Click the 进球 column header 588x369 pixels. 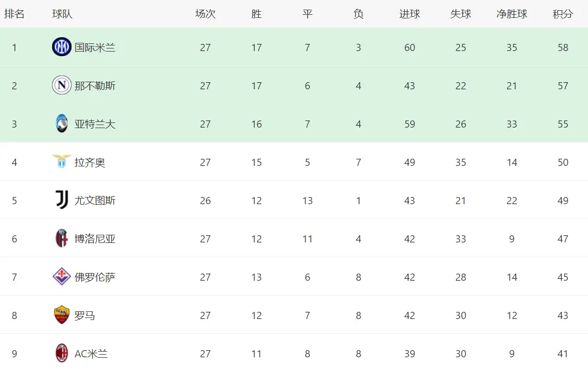pos(410,14)
